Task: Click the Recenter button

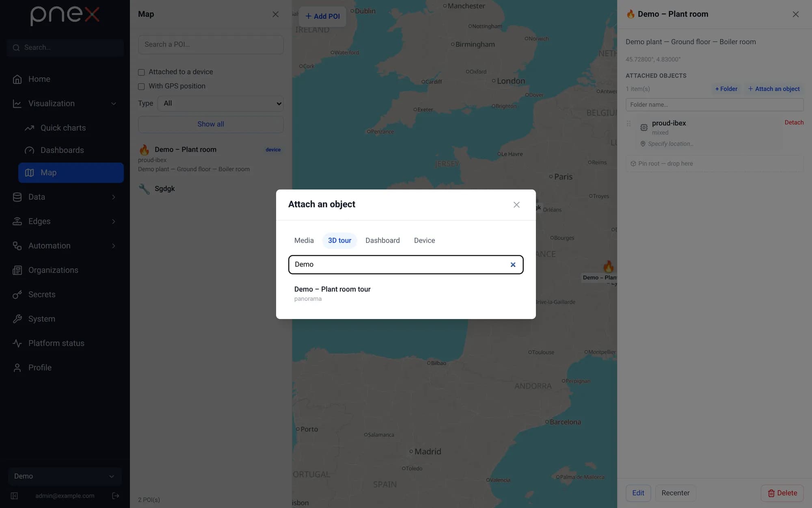Action: [675, 493]
